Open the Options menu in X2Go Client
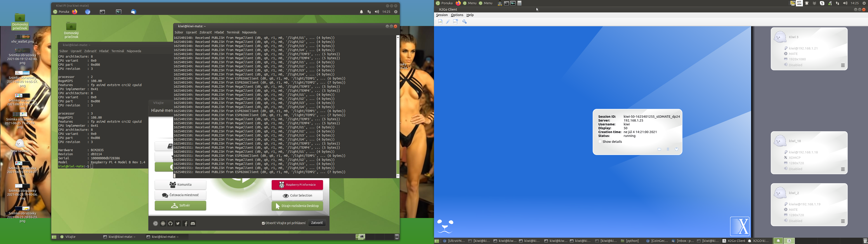868x244 pixels. click(x=457, y=15)
